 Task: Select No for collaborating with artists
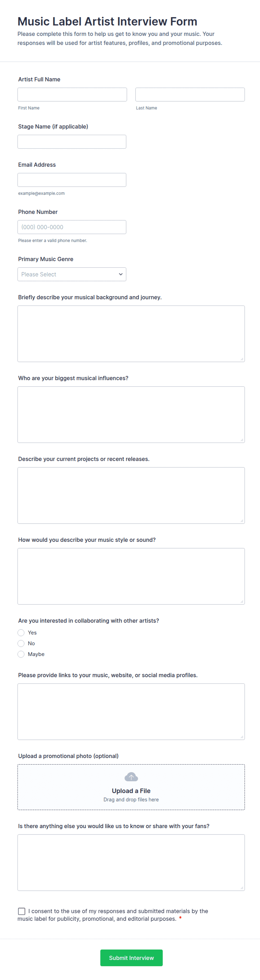click(x=21, y=643)
